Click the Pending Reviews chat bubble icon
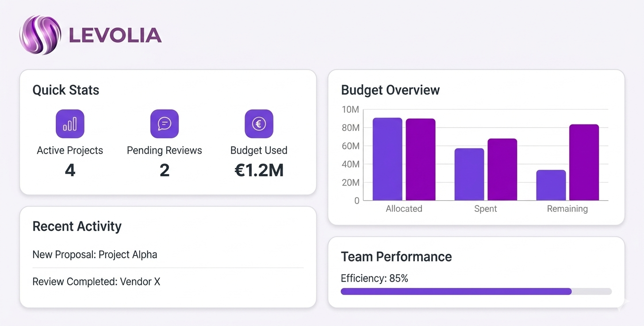Image resolution: width=644 pixels, height=326 pixels. 165,124
